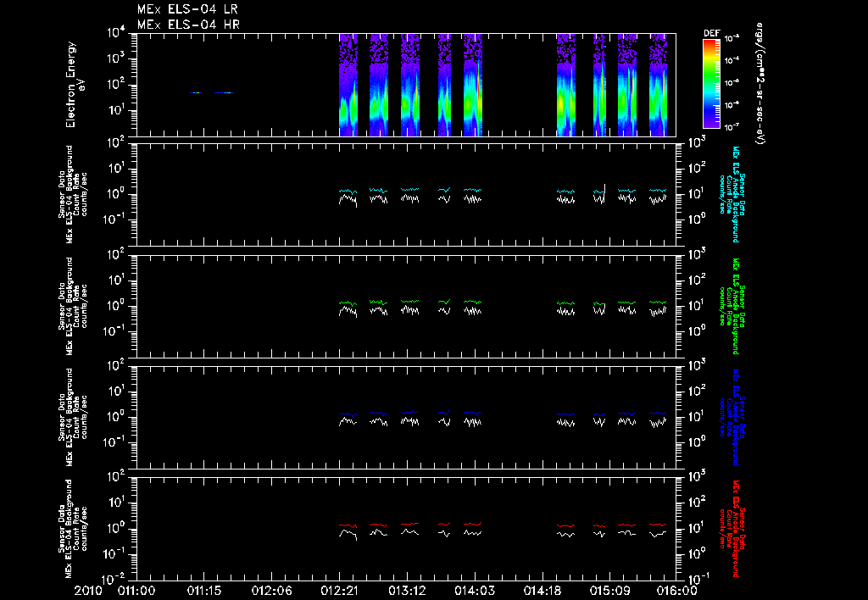Click the 10^-7 label on the color bar
Image resolution: width=868 pixels, height=600 pixels.
click(x=732, y=127)
